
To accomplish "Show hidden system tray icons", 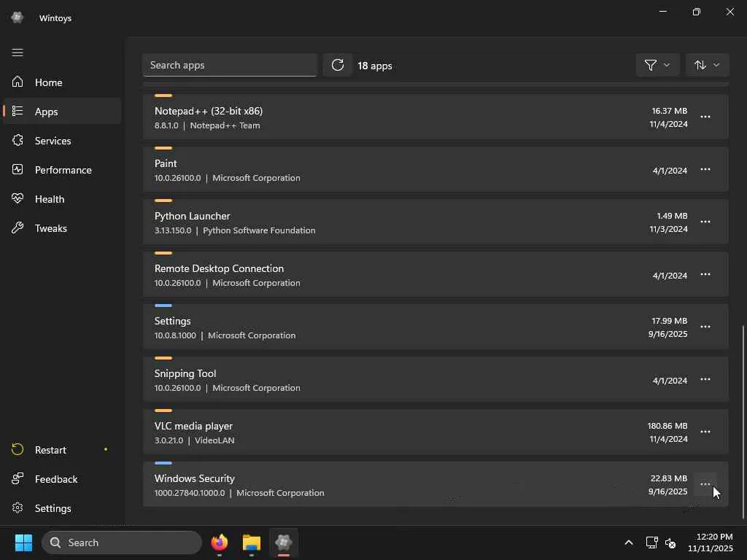I will 629,542.
